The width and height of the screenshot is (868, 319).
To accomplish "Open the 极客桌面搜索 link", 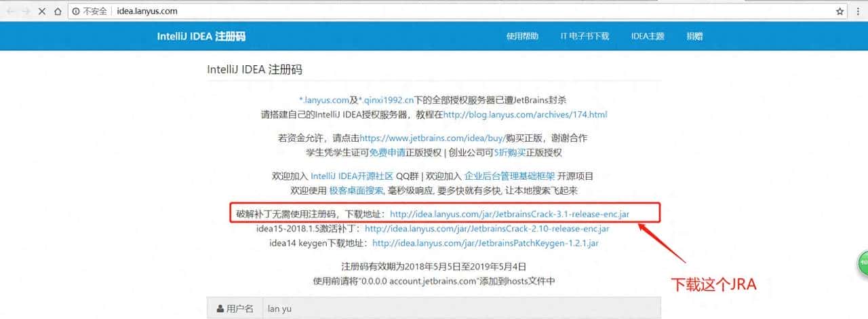I will pyautogui.click(x=356, y=191).
